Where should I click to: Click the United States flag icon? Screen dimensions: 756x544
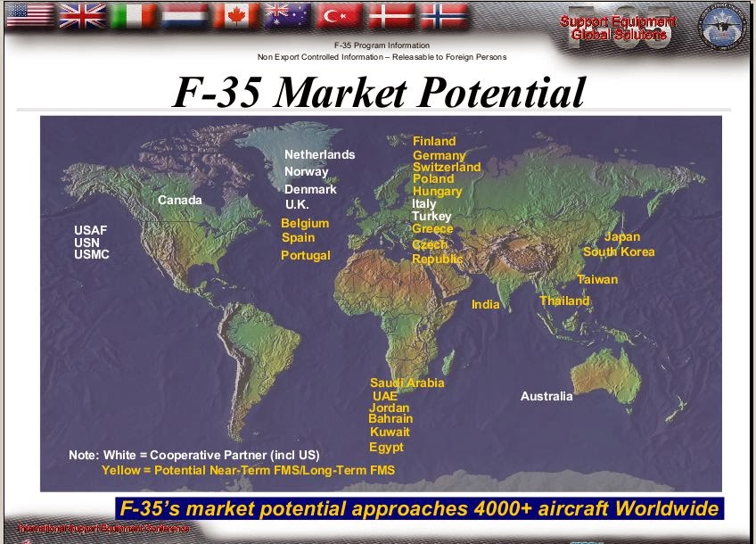(29, 15)
